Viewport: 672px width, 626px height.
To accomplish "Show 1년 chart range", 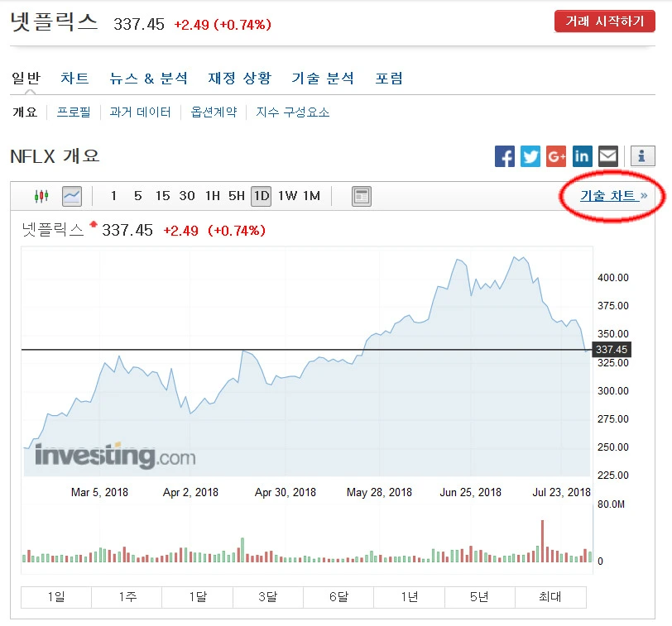I will coord(410,597).
